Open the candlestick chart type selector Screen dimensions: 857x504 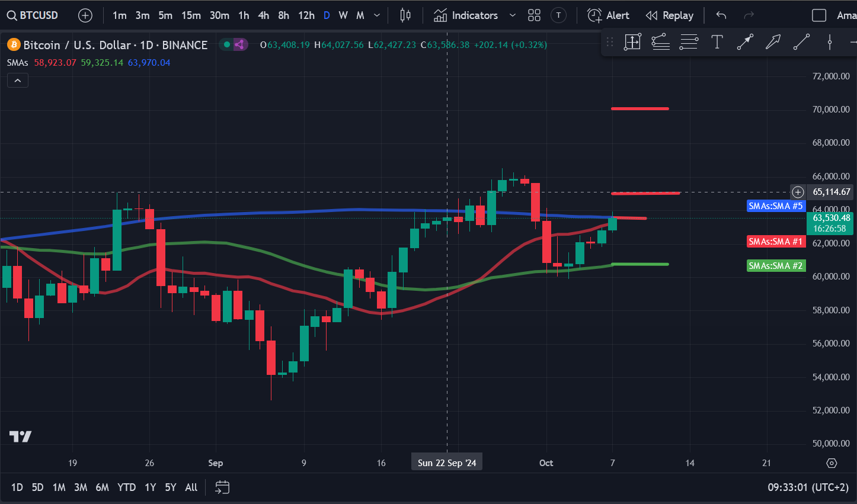coord(405,15)
